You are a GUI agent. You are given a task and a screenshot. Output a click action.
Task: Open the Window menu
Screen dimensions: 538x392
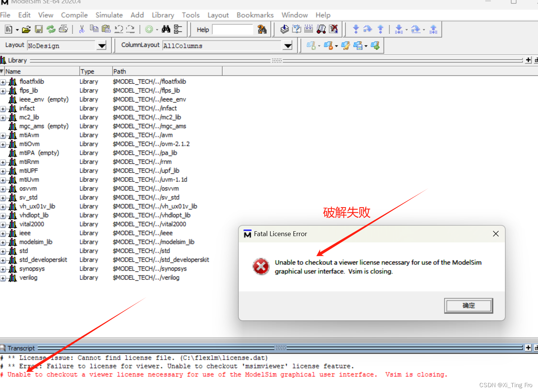(294, 15)
